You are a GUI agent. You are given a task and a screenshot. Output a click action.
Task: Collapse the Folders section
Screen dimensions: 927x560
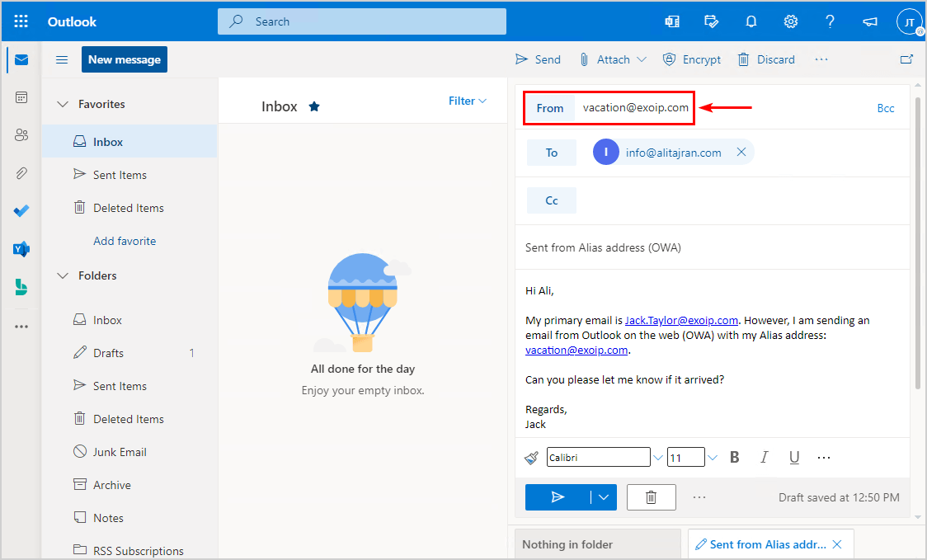63,275
